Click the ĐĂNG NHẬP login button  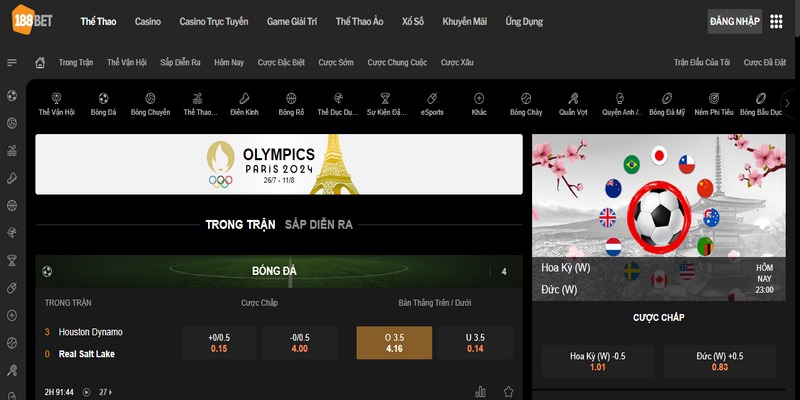tap(734, 21)
